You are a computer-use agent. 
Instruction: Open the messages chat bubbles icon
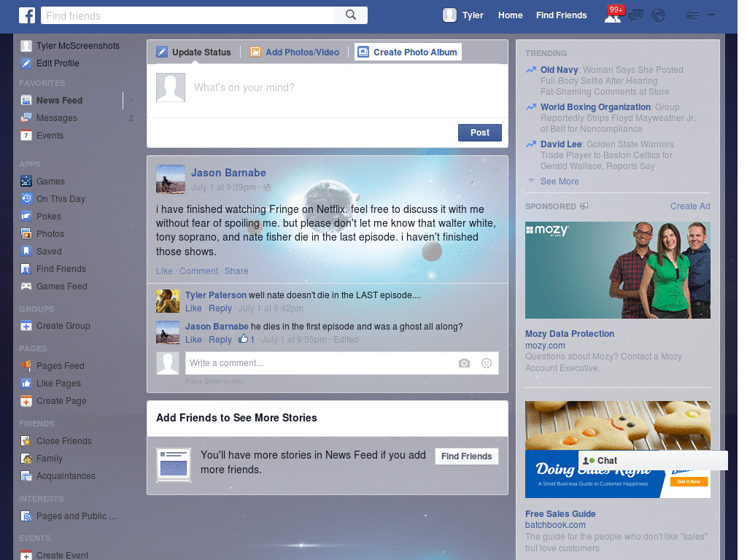tap(635, 16)
